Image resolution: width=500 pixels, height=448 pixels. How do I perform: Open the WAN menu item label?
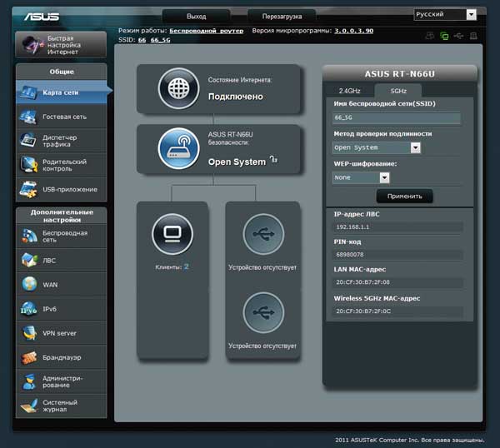[x=50, y=285]
